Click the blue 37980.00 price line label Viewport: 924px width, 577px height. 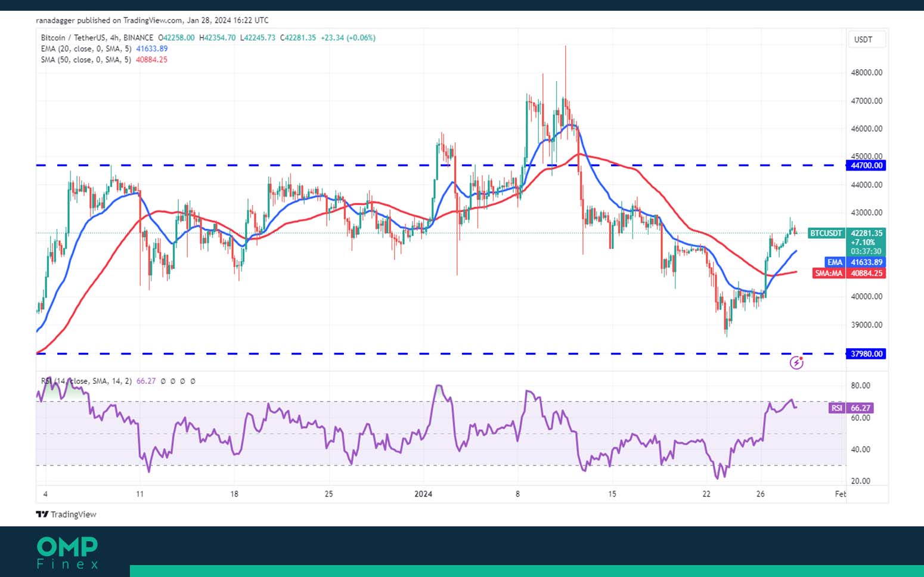click(866, 353)
